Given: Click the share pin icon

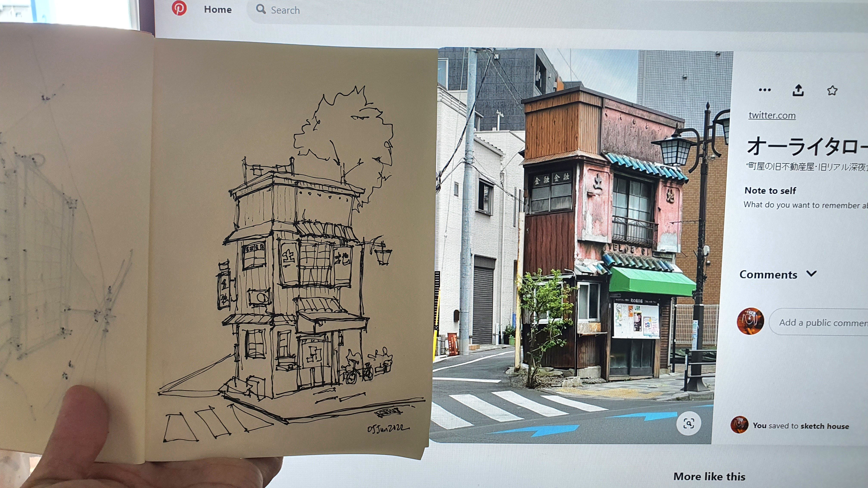Looking at the screenshot, I should click(x=798, y=90).
